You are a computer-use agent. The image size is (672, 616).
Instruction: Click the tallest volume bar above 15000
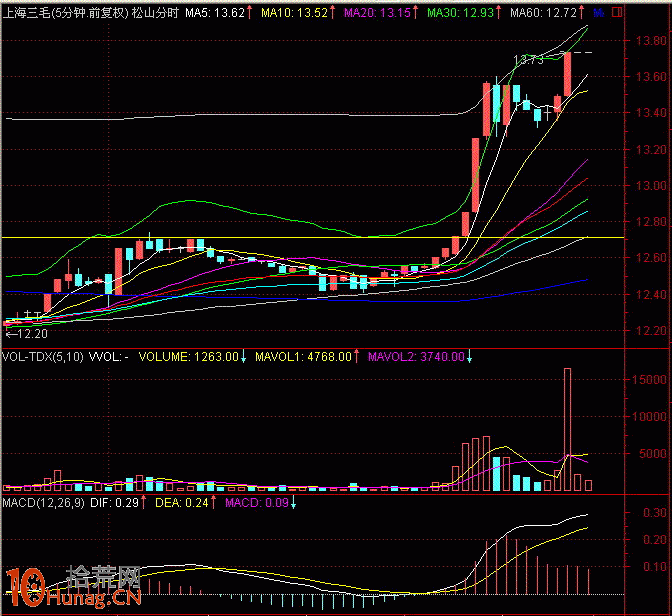tap(567, 429)
